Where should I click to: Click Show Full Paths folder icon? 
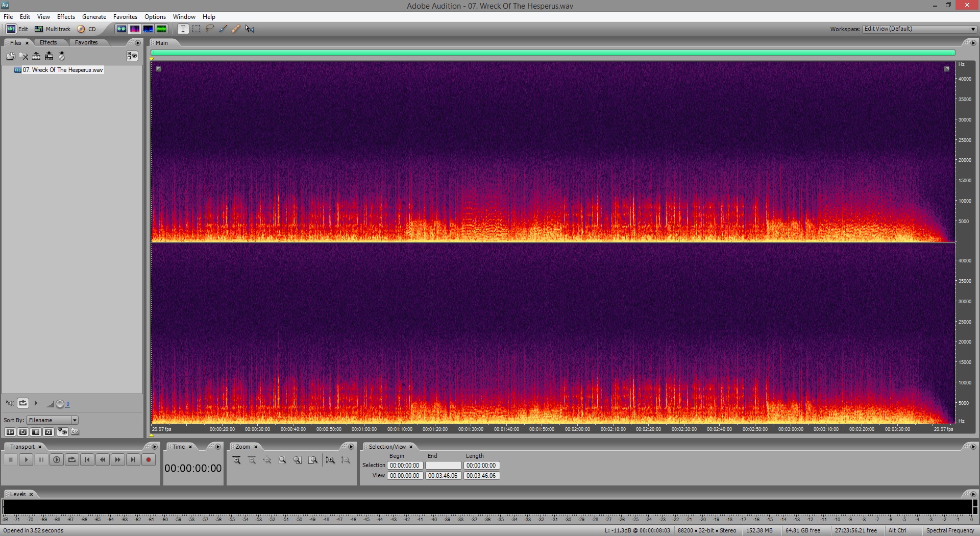tap(75, 432)
